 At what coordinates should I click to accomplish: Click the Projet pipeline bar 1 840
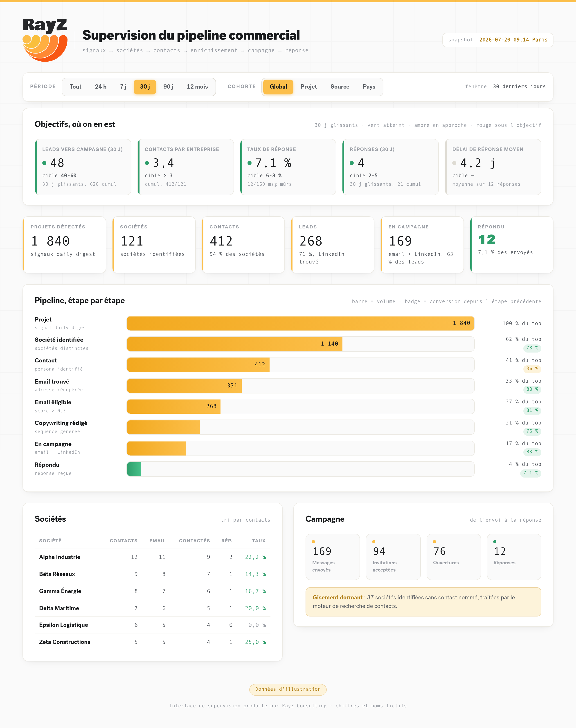tap(300, 323)
